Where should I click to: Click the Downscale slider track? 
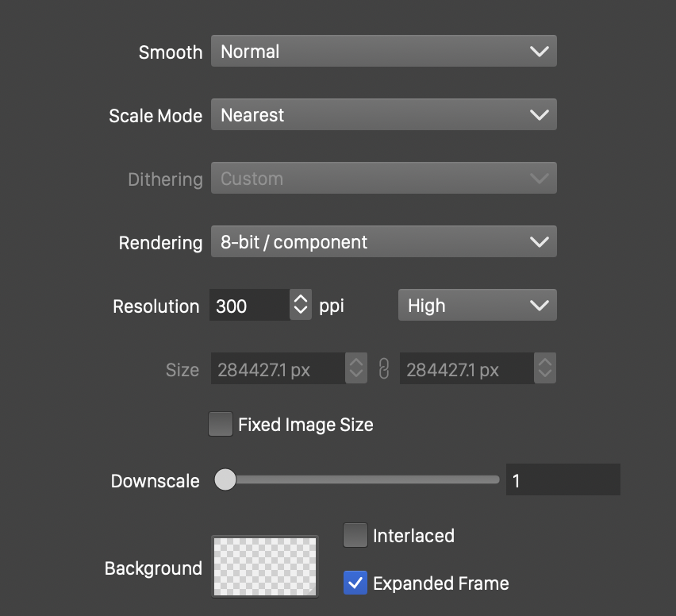365,479
